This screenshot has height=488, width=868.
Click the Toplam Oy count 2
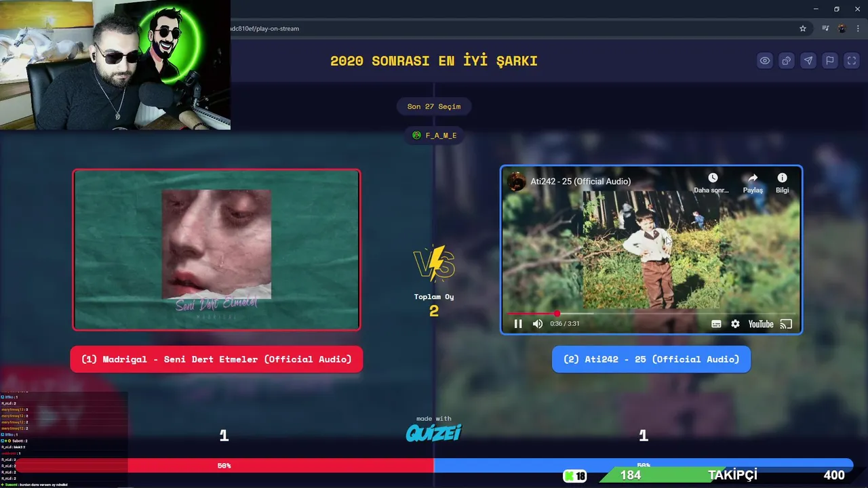click(x=434, y=311)
